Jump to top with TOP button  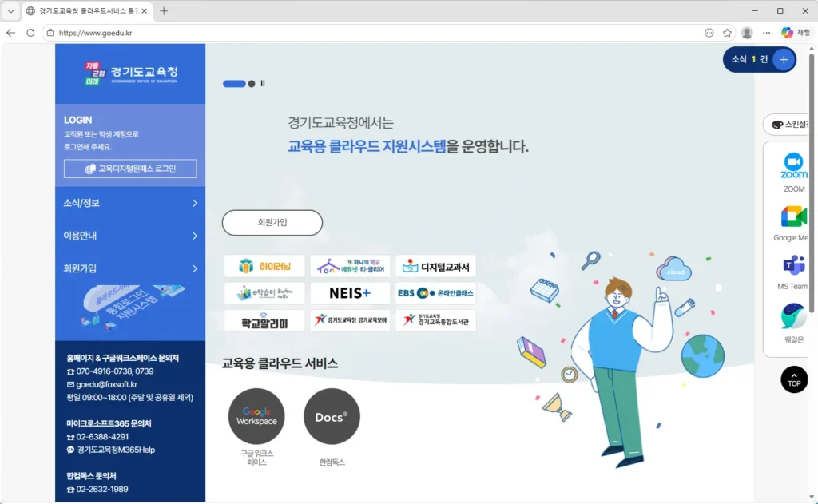[794, 379]
